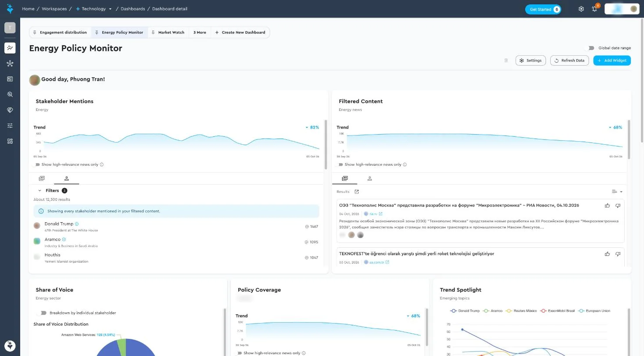Toggle high-relevance news in Policy Coverage
Screen dimensions: 644x356
coord(239,353)
